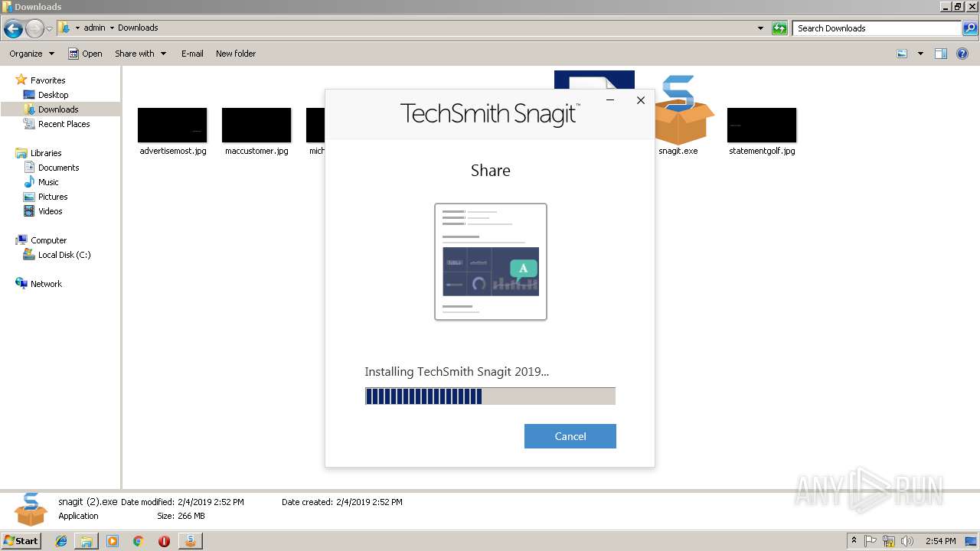Open Explorer help
This screenshot has width=980, height=551.
(x=962, y=54)
